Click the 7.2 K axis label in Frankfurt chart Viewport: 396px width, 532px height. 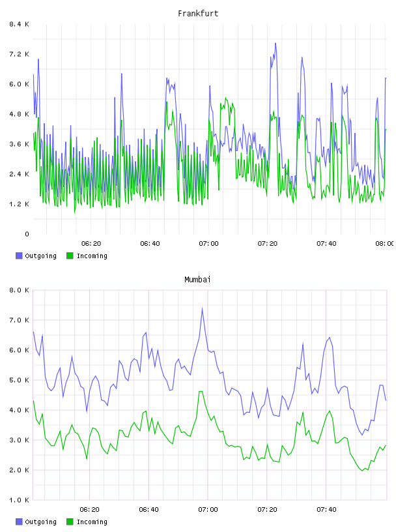19,54
